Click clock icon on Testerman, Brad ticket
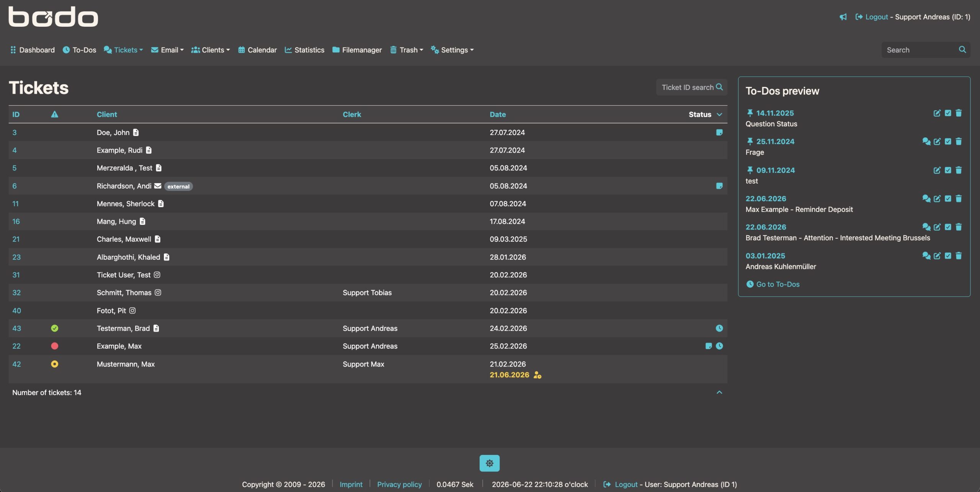The image size is (980, 492). (x=719, y=328)
